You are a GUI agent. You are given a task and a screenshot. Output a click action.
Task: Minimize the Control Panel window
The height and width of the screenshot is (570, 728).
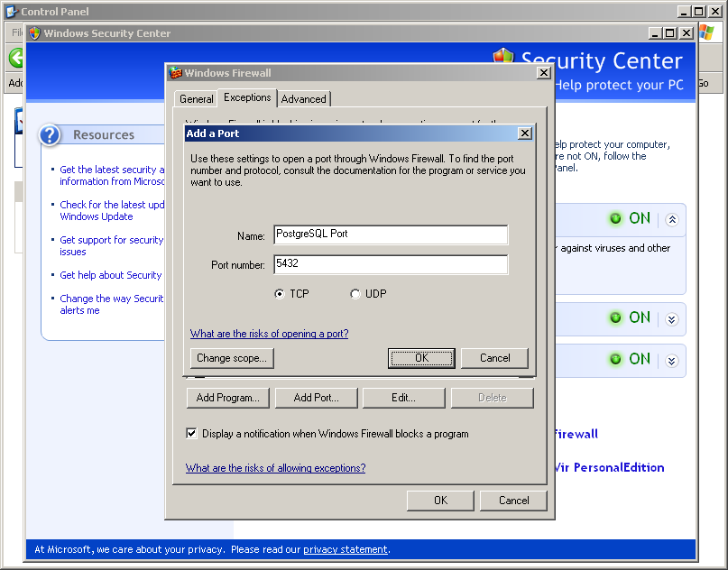[684, 11]
